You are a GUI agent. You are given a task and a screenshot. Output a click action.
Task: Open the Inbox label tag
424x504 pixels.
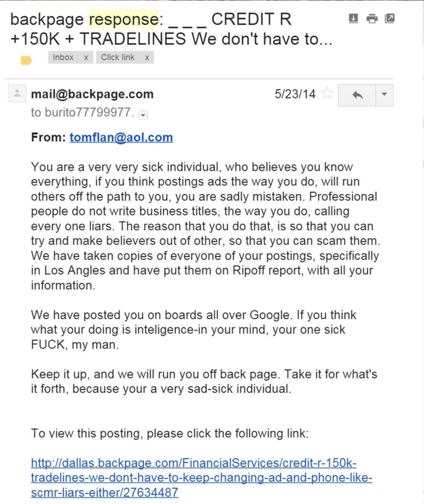[x=63, y=57]
